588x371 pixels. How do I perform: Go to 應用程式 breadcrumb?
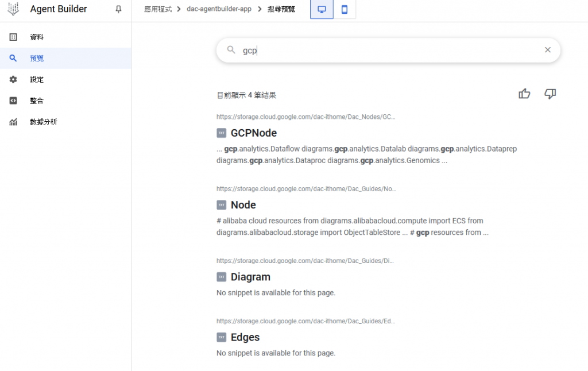point(158,9)
